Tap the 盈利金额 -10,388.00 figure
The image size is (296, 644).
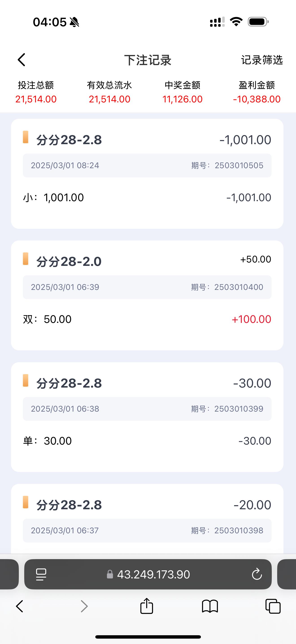[257, 99]
